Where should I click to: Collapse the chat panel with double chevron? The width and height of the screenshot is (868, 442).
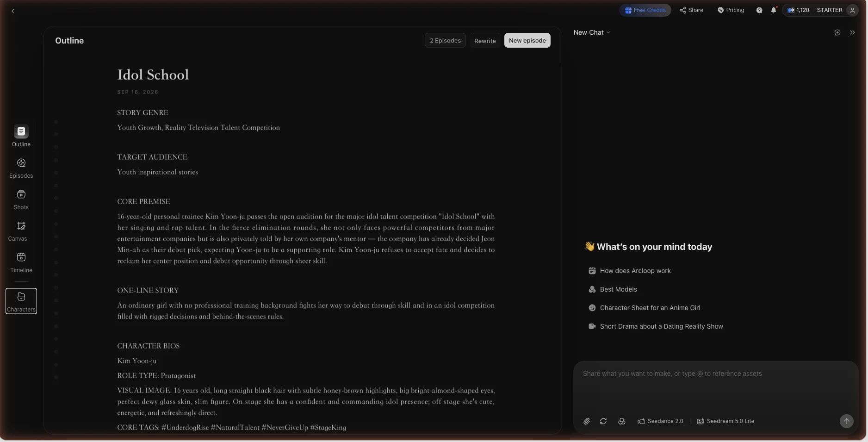[852, 32]
